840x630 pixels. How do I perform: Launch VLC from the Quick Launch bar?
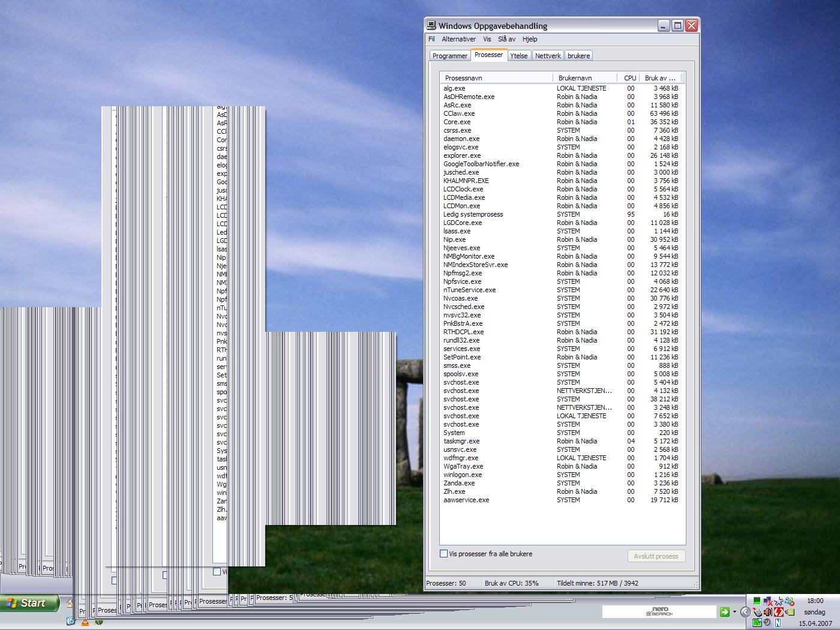85,622
